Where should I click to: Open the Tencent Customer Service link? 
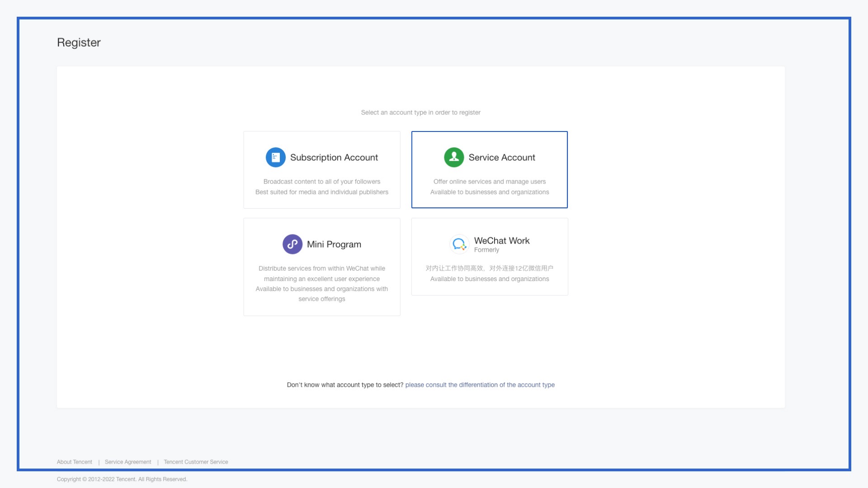pyautogui.click(x=196, y=462)
